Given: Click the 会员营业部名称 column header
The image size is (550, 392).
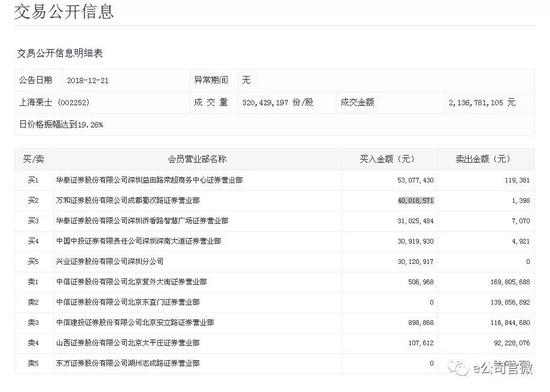Looking at the screenshot, I should pos(197,159).
